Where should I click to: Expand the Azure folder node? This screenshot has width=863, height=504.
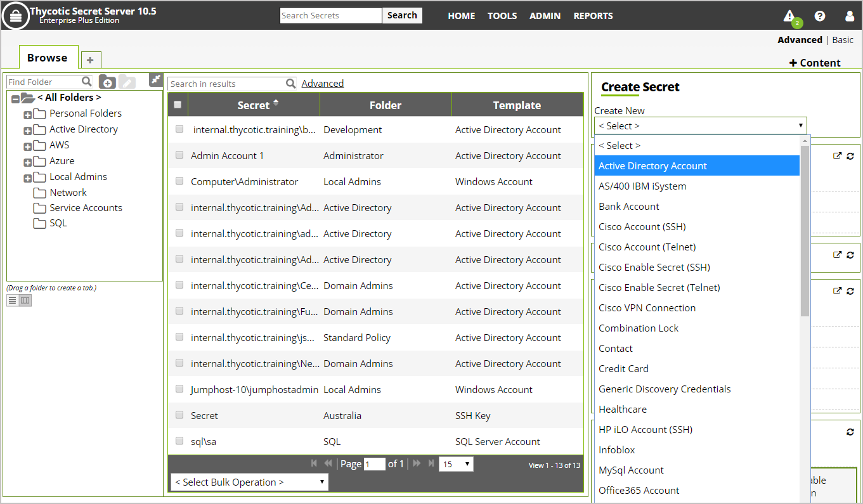click(x=27, y=162)
